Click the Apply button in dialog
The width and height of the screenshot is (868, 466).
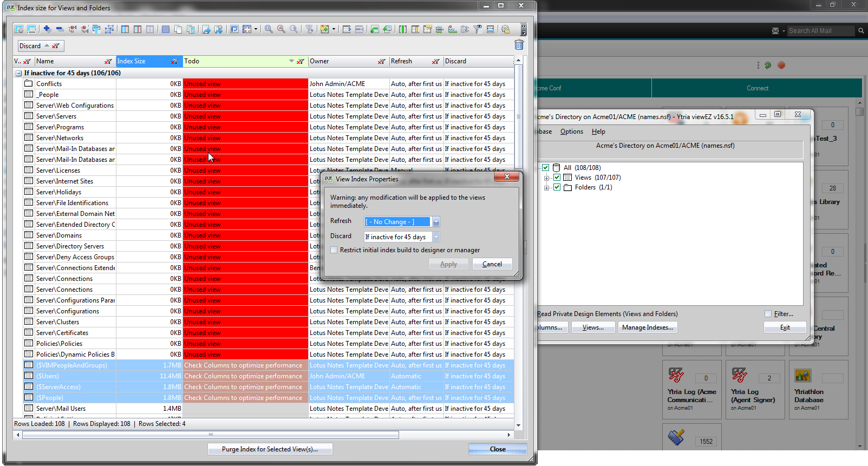[x=448, y=264]
